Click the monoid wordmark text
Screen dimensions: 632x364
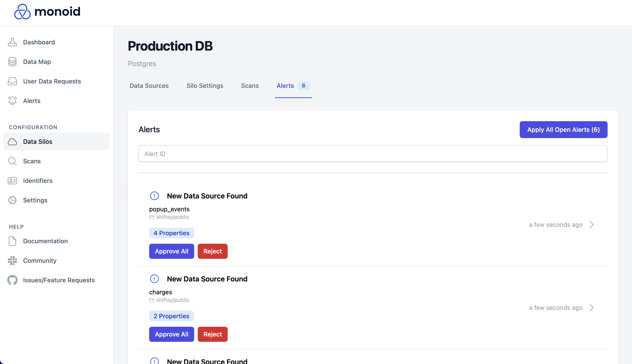coord(57,12)
